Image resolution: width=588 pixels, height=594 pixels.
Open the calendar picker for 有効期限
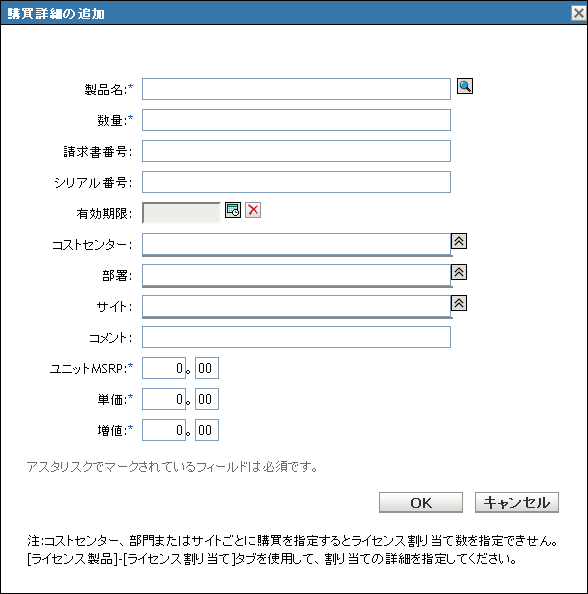[233, 210]
